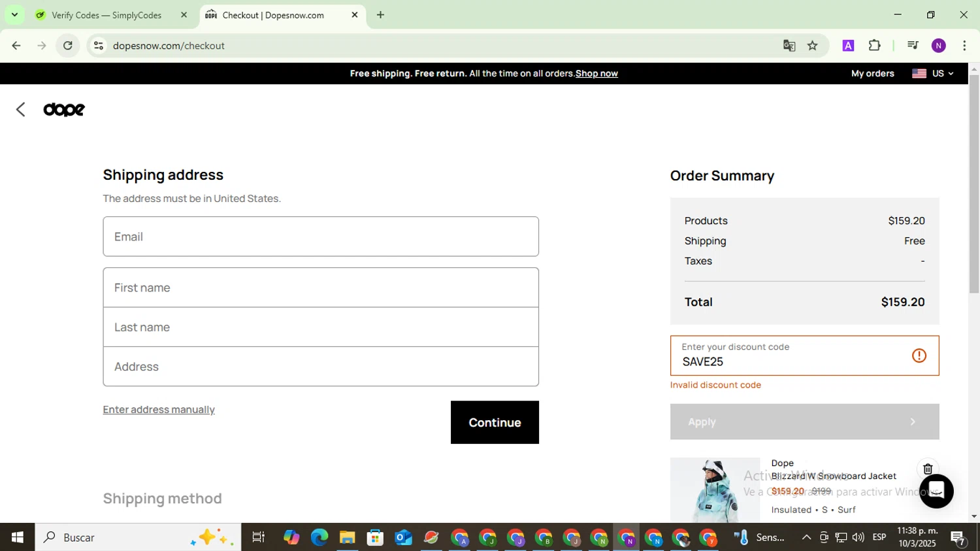Screen dimensions: 980x551
Task: Focus the Email input field
Action: [321, 237]
